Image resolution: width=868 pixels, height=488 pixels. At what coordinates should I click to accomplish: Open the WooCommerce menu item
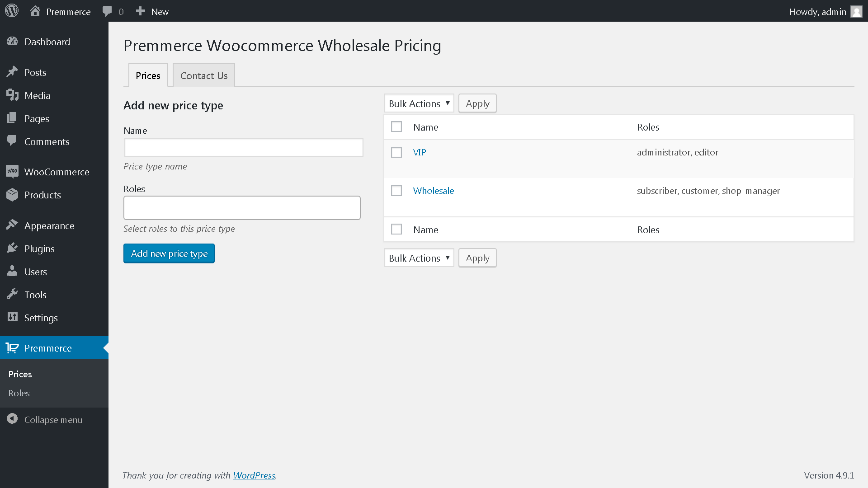(x=54, y=172)
